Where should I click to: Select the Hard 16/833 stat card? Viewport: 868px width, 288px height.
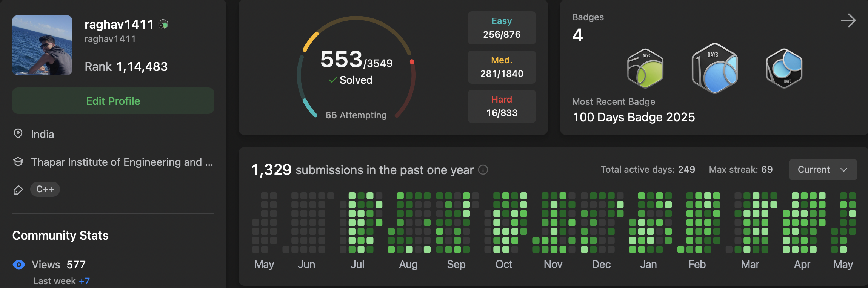click(x=502, y=106)
